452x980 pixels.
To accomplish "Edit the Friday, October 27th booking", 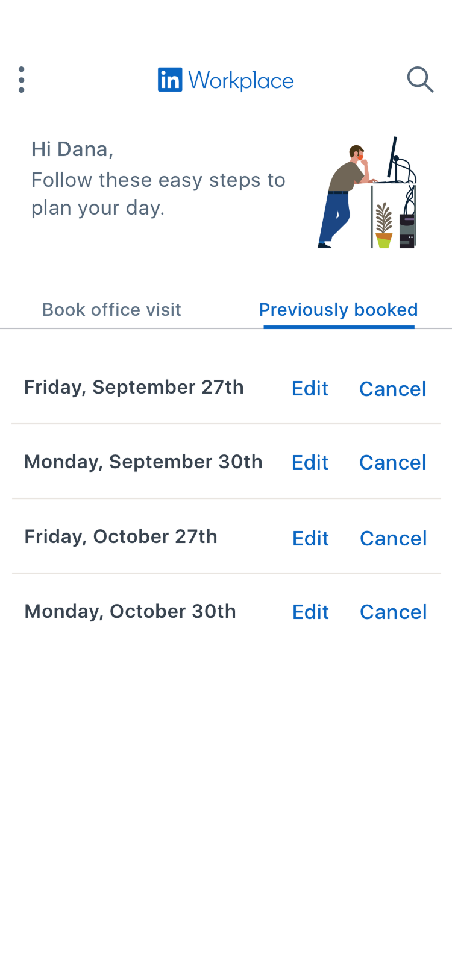I will (310, 538).
